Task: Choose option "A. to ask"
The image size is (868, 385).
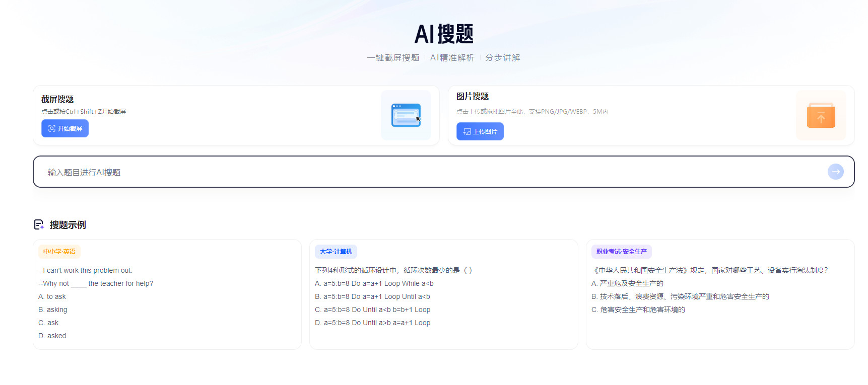Action: pos(52,296)
